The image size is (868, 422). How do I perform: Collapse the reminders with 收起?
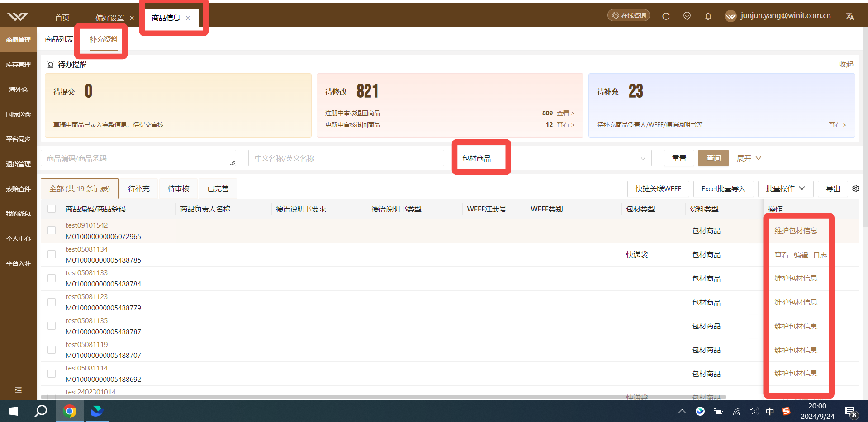tap(846, 64)
